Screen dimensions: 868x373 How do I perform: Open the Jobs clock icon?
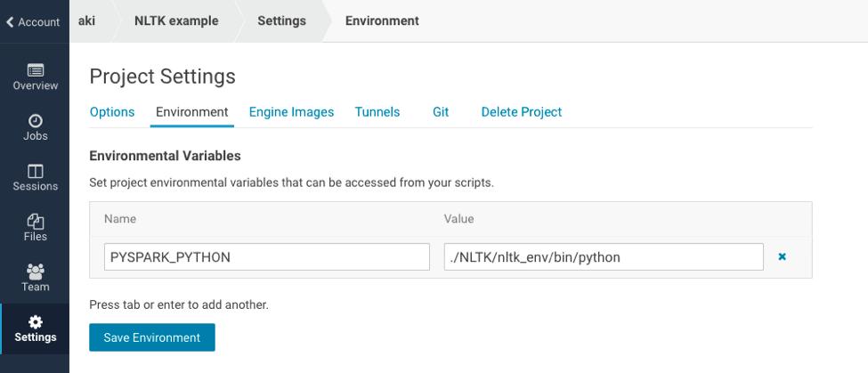pyautogui.click(x=35, y=121)
